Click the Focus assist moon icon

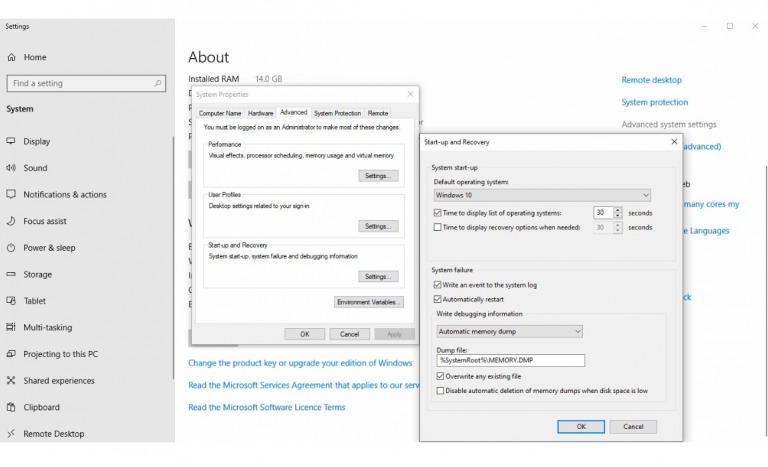click(x=11, y=221)
